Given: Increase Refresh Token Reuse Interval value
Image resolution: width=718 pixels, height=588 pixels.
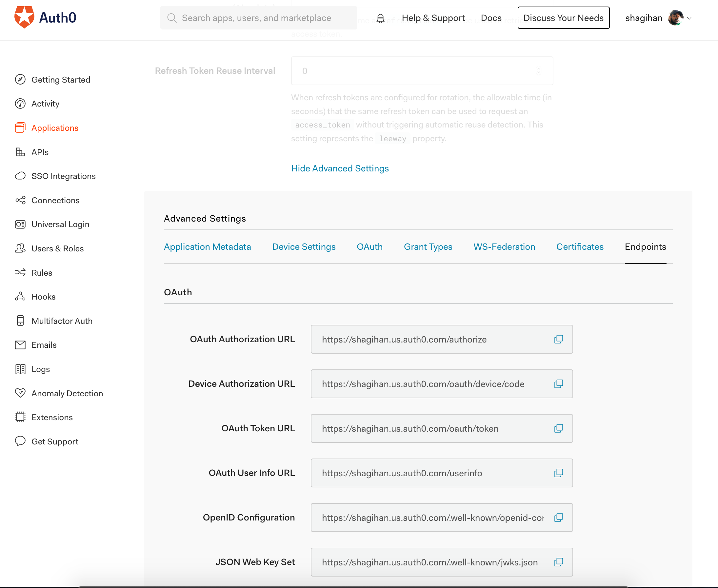Looking at the screenshot, I should point(539,69).
